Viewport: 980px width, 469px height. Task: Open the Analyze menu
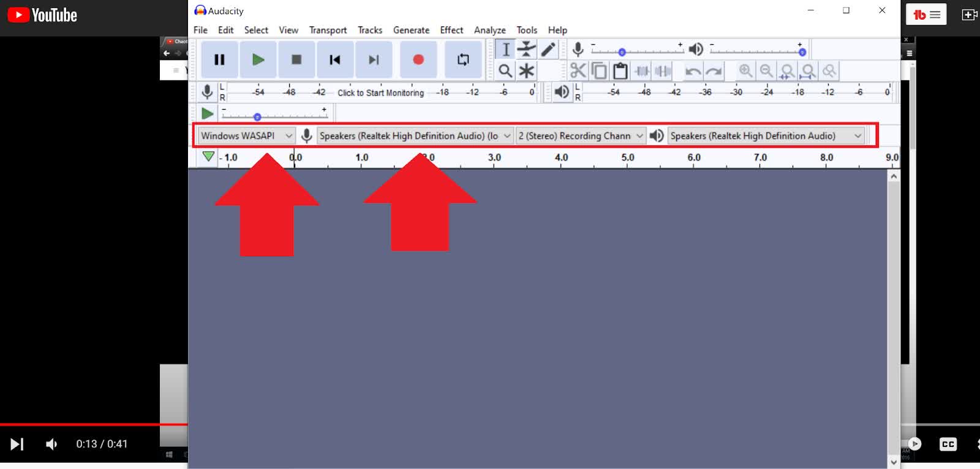489,30
